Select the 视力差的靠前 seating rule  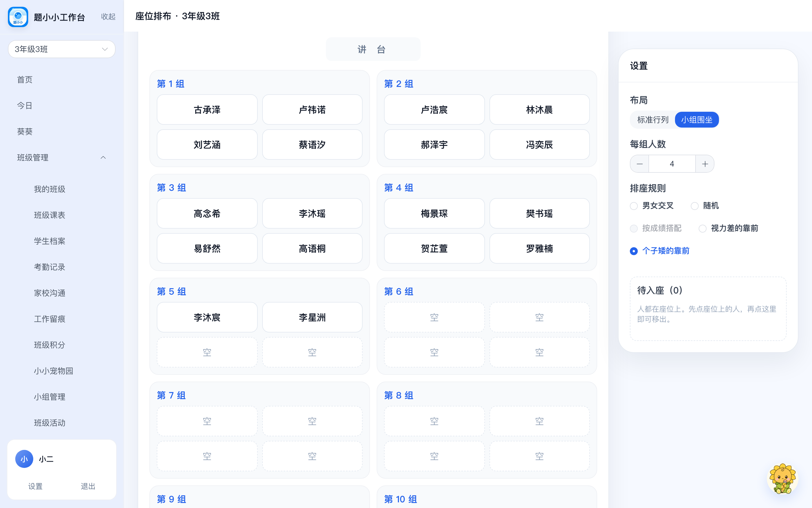click(x=728, y=229)
